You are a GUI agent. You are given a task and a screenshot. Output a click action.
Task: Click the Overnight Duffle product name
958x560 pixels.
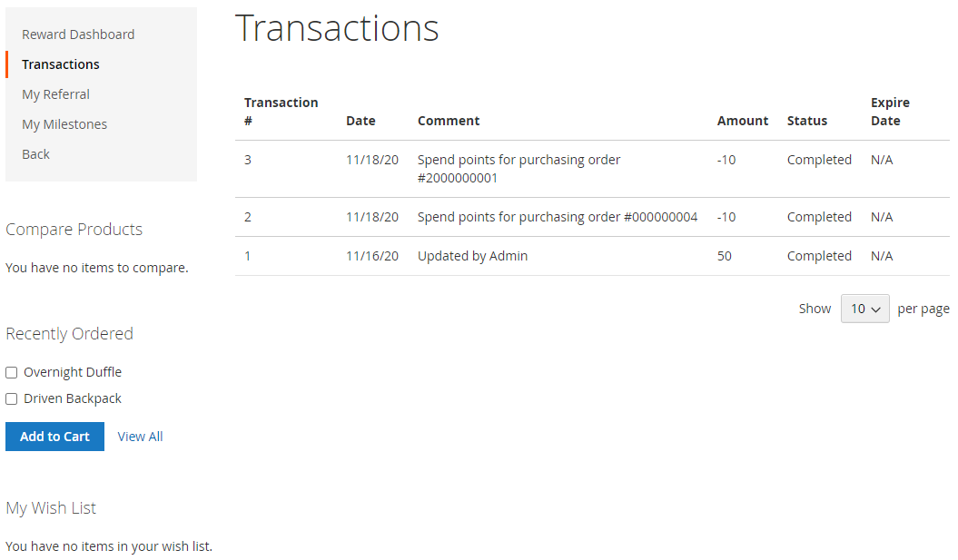73,372
